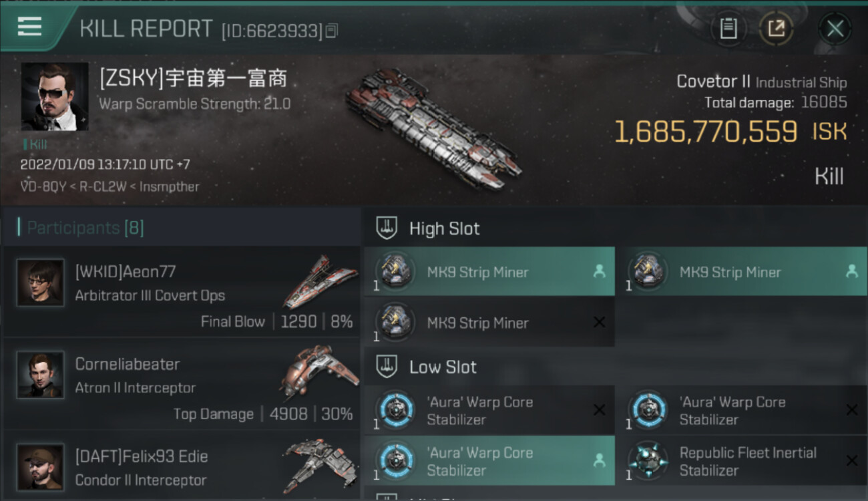Open Felix93 Edie's pilot portrait
This screenshot has height=501, width=868.
point(41,467)
